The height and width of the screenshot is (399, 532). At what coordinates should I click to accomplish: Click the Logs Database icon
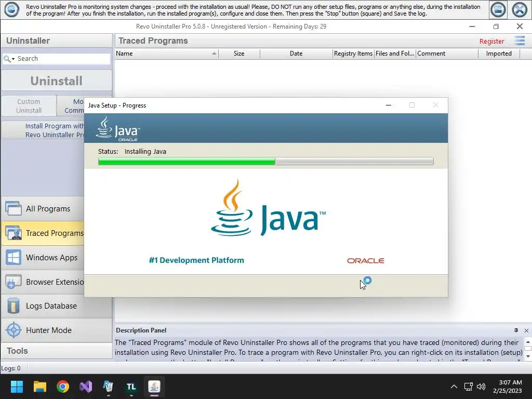click(14, 305)
